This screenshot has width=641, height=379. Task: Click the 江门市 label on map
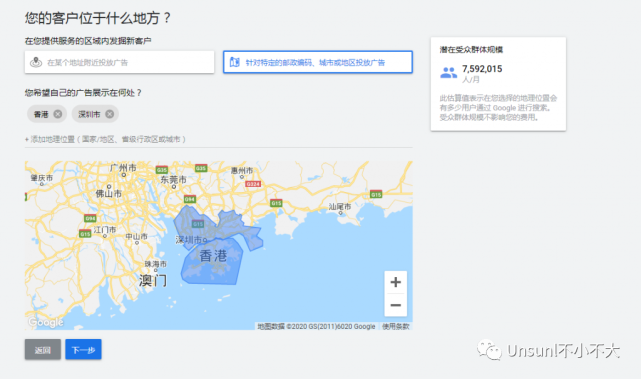click(x=105, y=230)
